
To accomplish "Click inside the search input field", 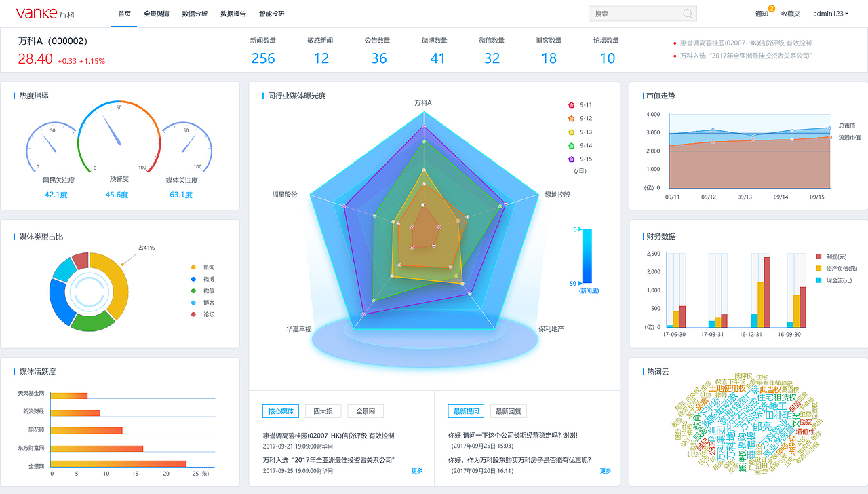I will (642, 14).
